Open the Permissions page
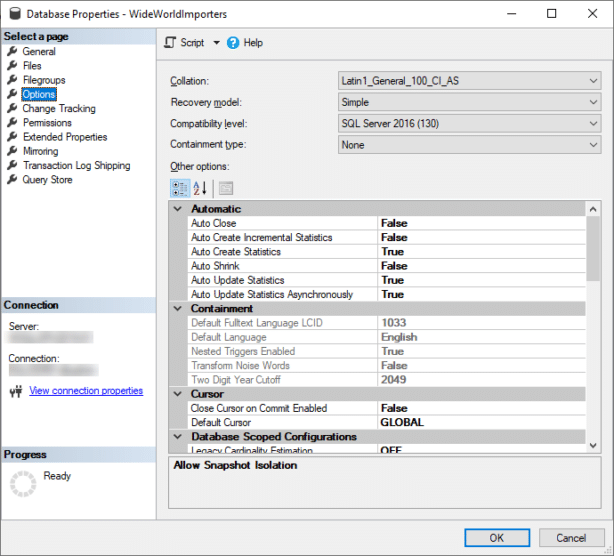614x556 pixels. pos(47,123)
